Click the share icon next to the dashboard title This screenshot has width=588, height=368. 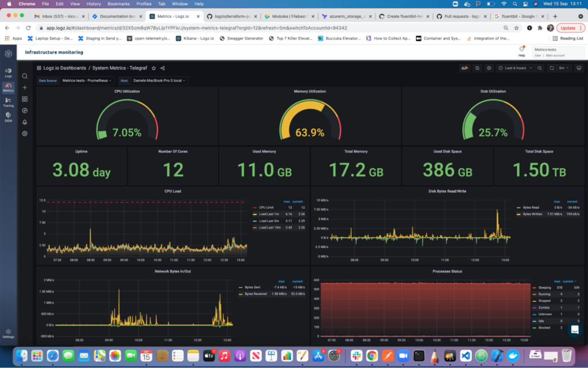[162, 68]
